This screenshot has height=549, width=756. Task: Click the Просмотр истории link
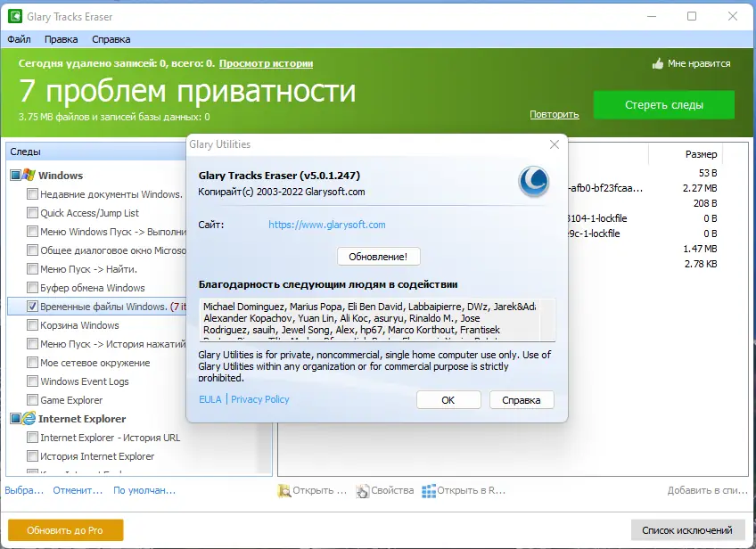(267, 63)
